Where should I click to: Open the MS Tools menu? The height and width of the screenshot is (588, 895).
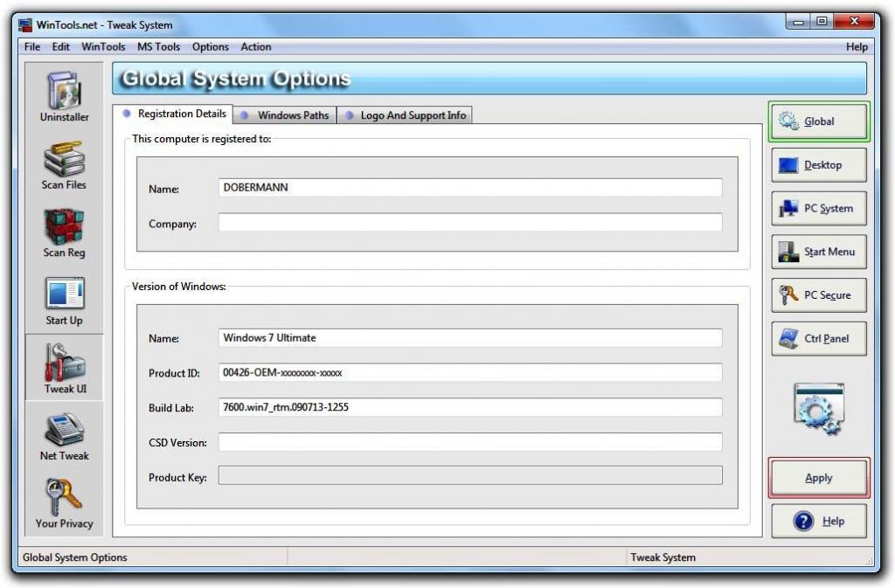(x=158, y=47)
